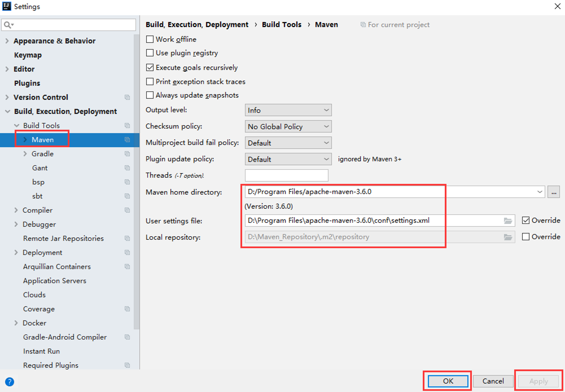The image size is (565, 392).
Task: Expand the Version Control section
Action: click(x=7, y=97)
